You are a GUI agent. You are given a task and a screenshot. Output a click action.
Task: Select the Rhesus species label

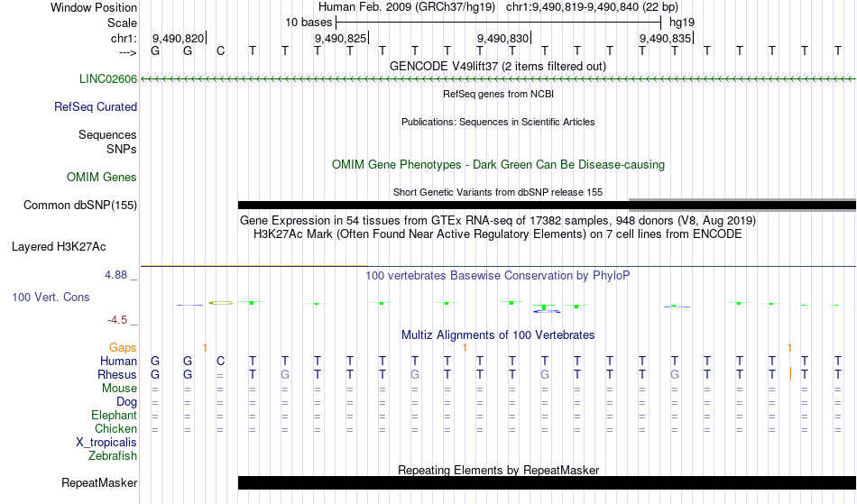pos(117,374)
